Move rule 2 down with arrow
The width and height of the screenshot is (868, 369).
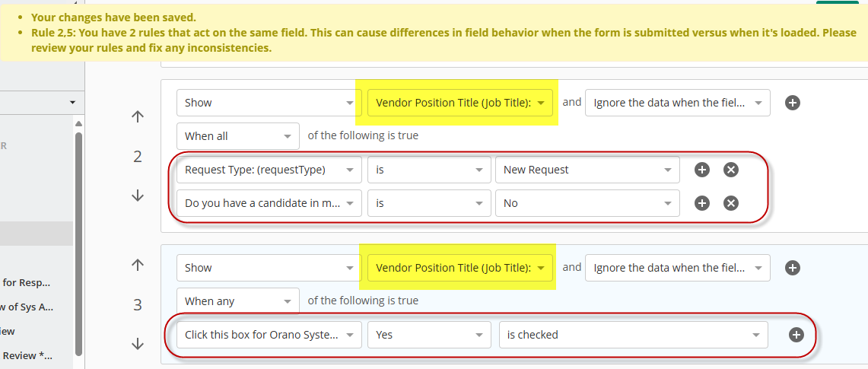pyautogui.click(x=137, y=196)
